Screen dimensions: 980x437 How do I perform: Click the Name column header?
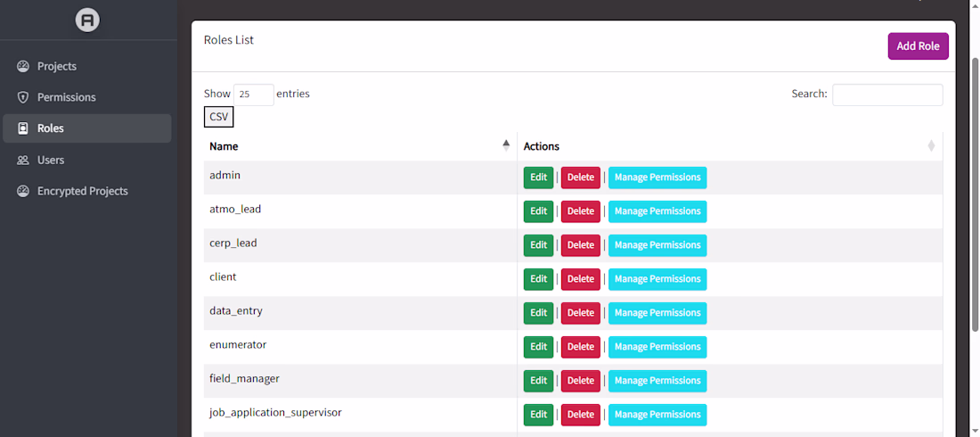[360, 146]
